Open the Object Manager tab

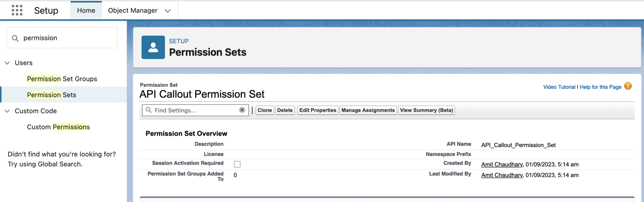(133, 10)
